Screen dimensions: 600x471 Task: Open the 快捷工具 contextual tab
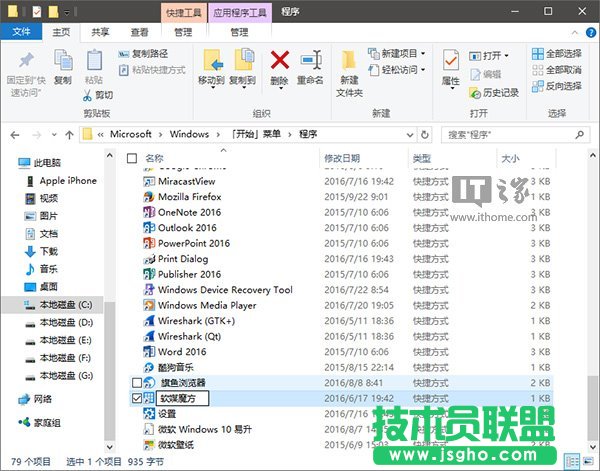point(184,13)
